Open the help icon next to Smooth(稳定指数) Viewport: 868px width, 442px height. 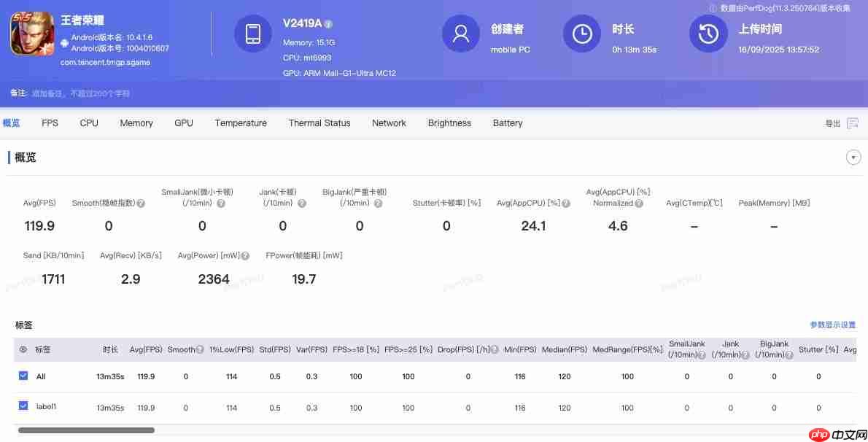(139, 203)
